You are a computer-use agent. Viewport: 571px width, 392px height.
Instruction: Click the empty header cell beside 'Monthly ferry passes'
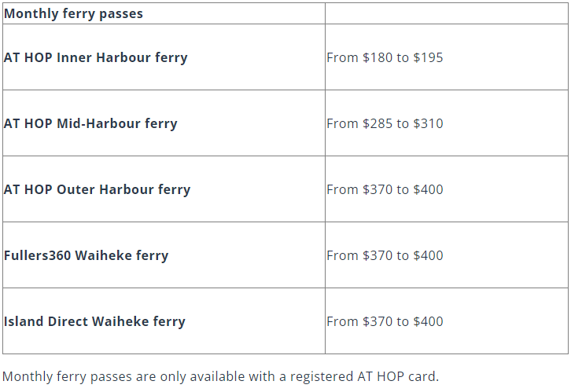click(446, 13)
